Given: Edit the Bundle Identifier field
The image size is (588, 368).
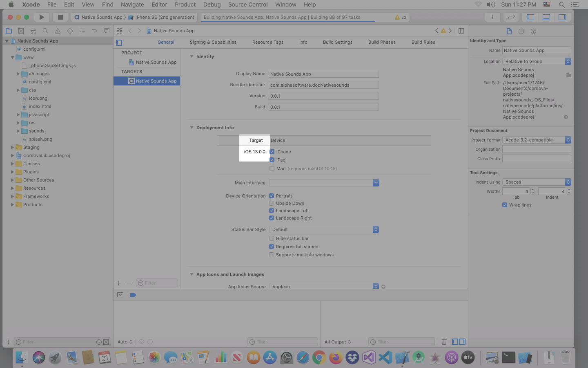Looking at the screenshot, I should point(324,85).
